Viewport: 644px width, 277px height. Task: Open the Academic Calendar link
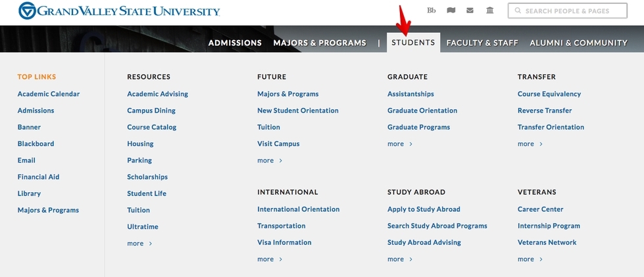pyautogui.click(x=49, y=94)
